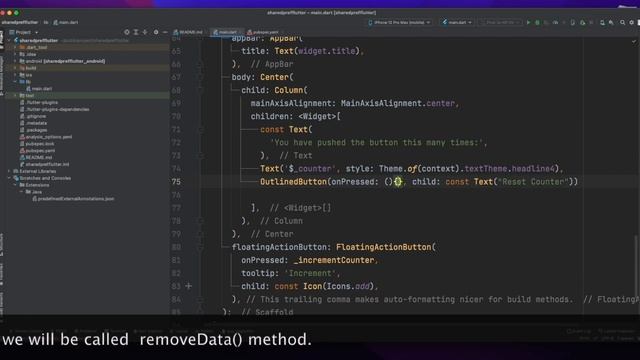This screenshot has height=360, width=640.
Task: Click the Collapse All icon in Project panel
Action: point(145,32)
